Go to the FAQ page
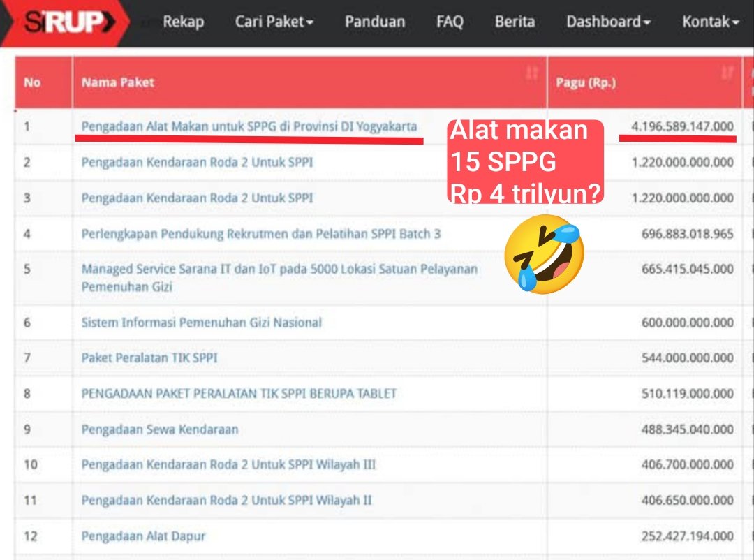754x560 pixels. click(x=450, y=22)
